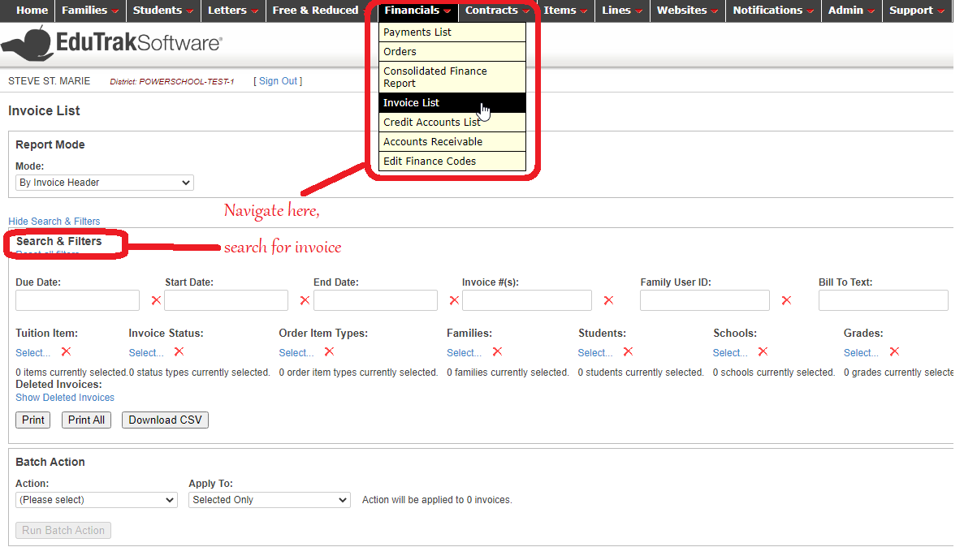Click Hide Search & Filters link
This screenshot has height=560, width=977.
(x=54, y=221)
